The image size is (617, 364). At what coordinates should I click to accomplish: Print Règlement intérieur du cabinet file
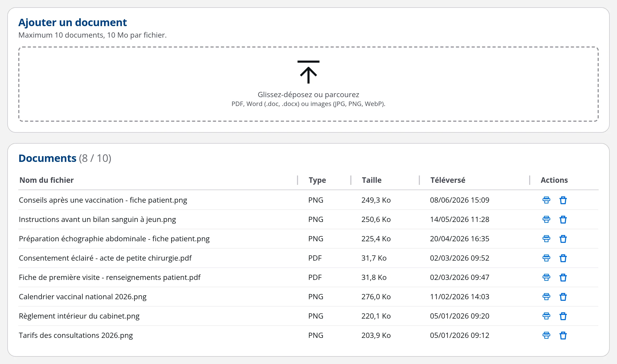pos(546,316)
